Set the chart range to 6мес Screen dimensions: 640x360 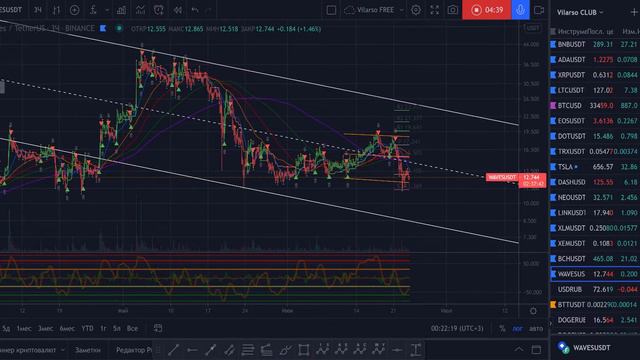(67, 328)
